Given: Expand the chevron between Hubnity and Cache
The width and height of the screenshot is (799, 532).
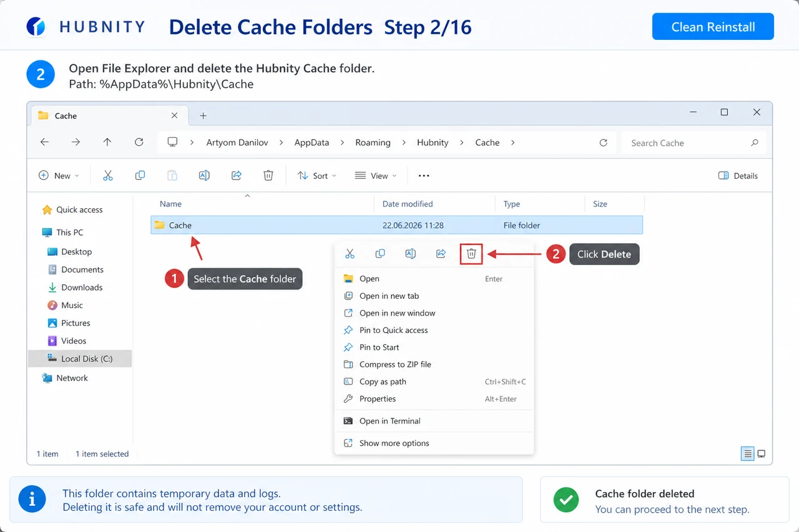Looking at the screenshot, I should [x=462, y=142].
